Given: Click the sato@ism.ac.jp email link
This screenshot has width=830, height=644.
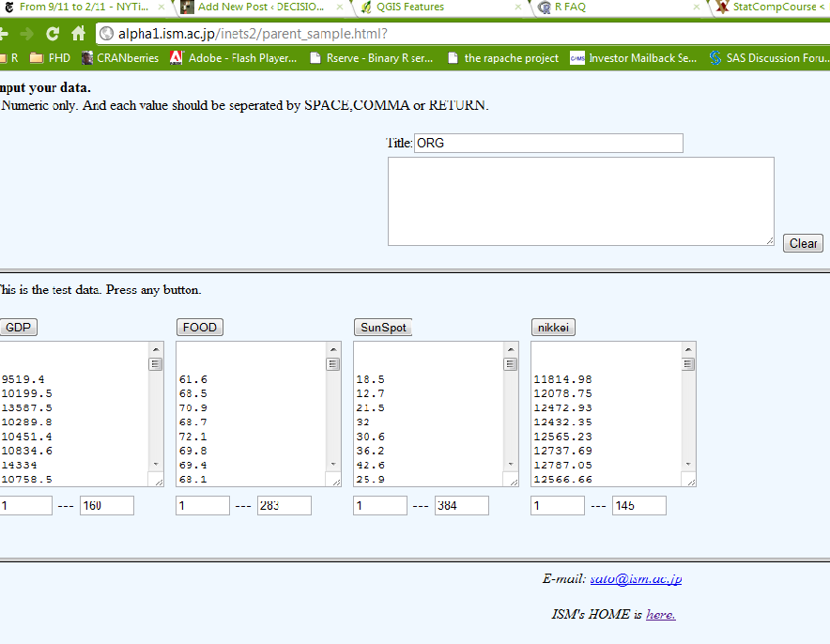Looking at the screenshot, I should click(636, 579).
